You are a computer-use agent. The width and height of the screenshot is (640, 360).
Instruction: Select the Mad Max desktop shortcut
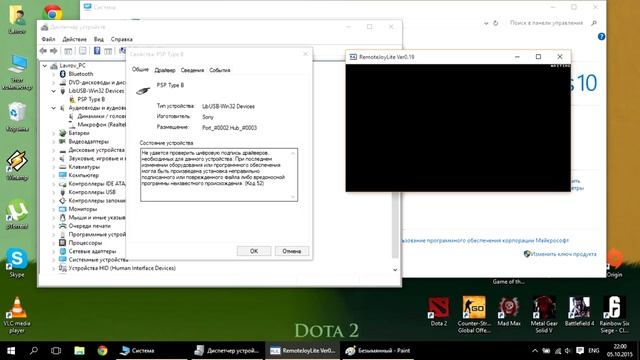tap(509, 311)
